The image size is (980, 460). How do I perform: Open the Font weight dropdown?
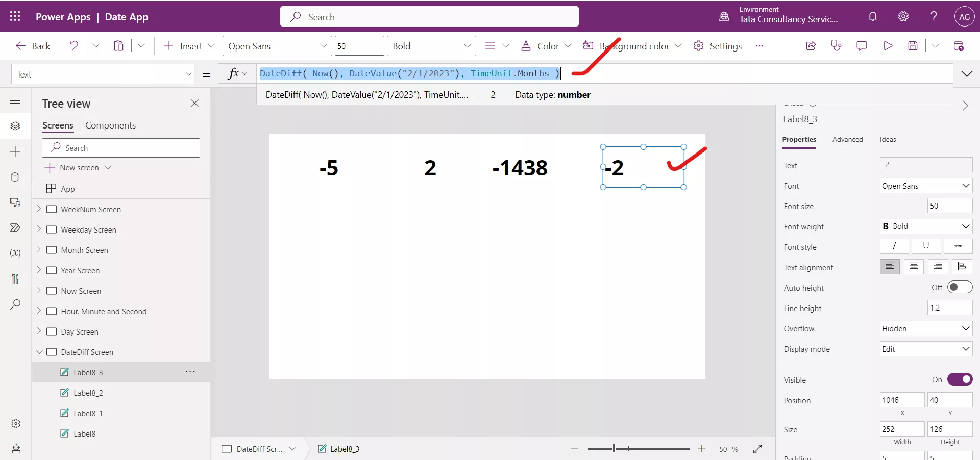(x=926, y=226)
